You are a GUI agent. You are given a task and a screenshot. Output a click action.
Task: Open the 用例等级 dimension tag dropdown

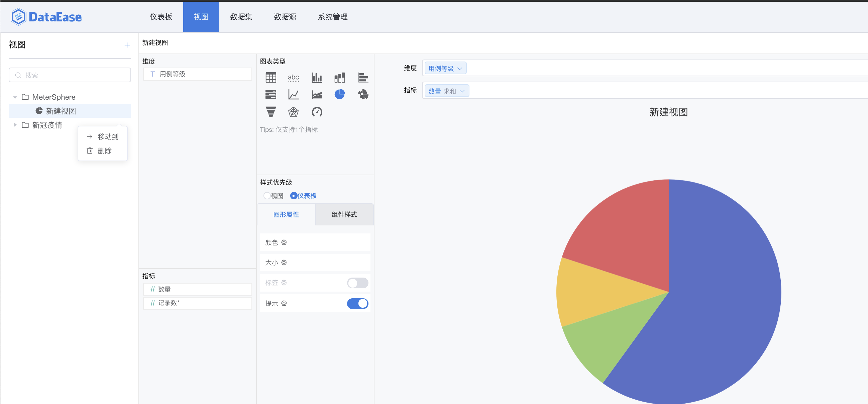point(445,69)
